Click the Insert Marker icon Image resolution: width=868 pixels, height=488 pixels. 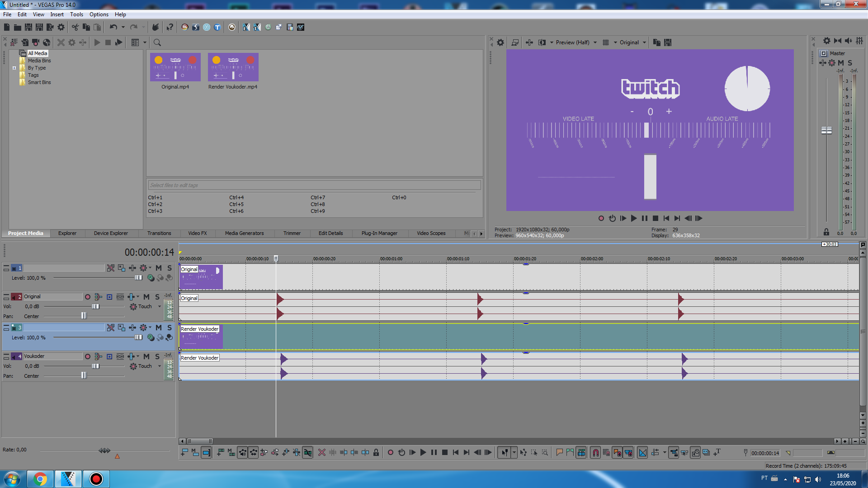click(559, 452)
